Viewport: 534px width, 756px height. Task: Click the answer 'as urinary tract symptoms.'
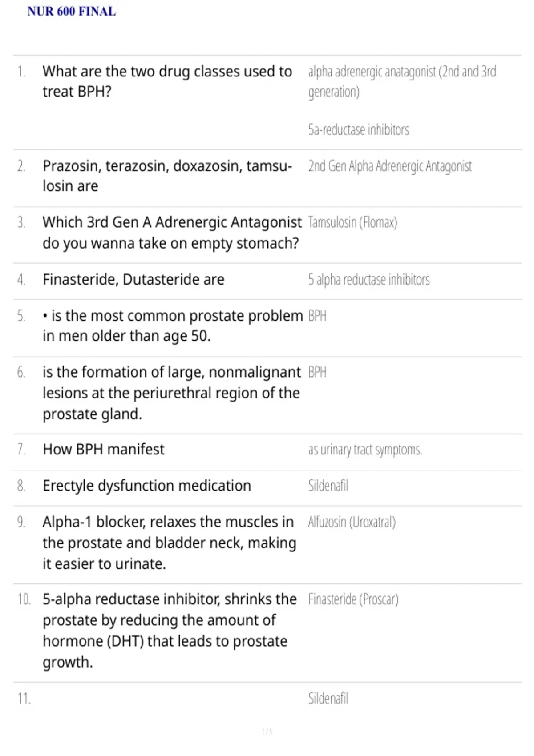click(x=365, y=450)
